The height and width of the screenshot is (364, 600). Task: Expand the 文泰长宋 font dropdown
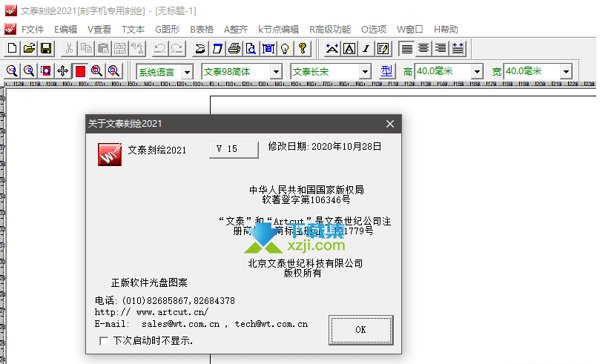point(365,71)
